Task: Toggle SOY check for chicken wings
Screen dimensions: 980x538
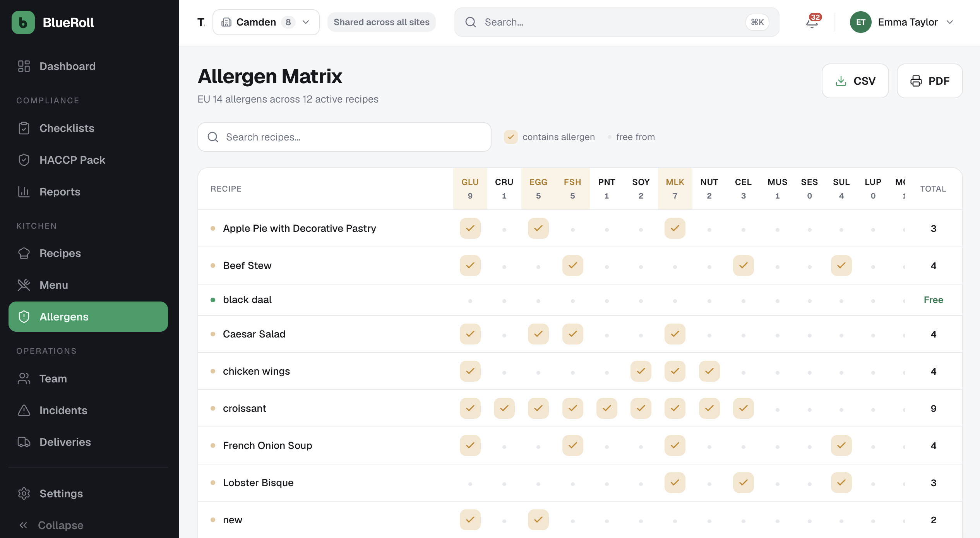Action: [641, 371]
